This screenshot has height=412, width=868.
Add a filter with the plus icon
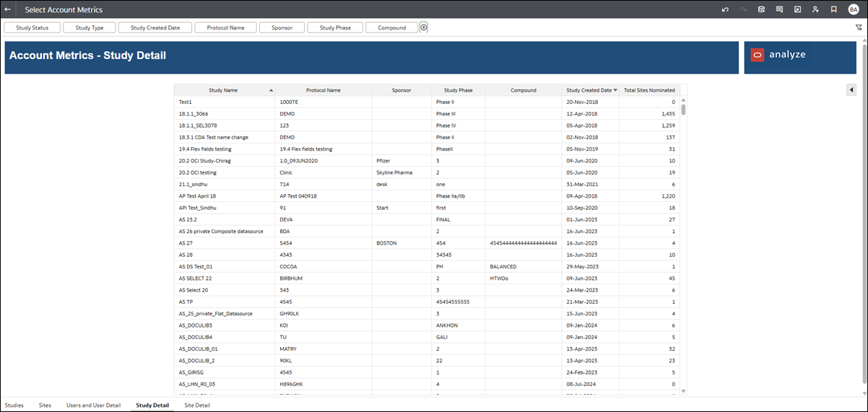pyautogui.click(x=424, y=27)
